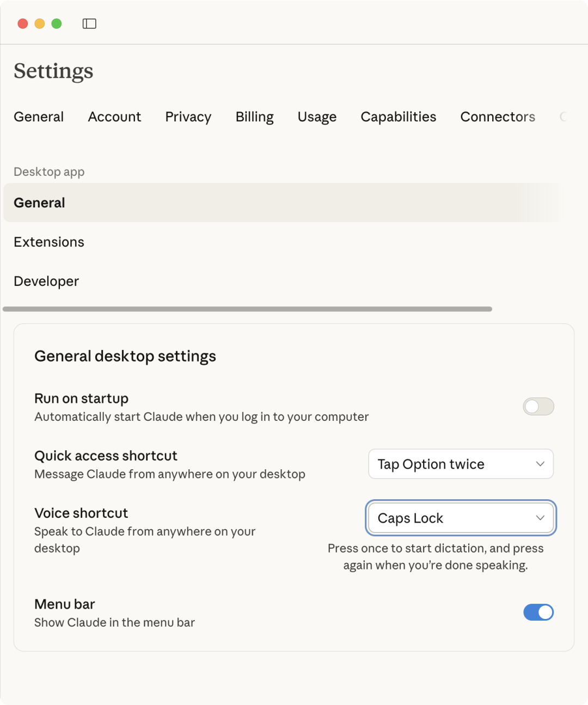Select General under Desktop app

pos(39,203)
